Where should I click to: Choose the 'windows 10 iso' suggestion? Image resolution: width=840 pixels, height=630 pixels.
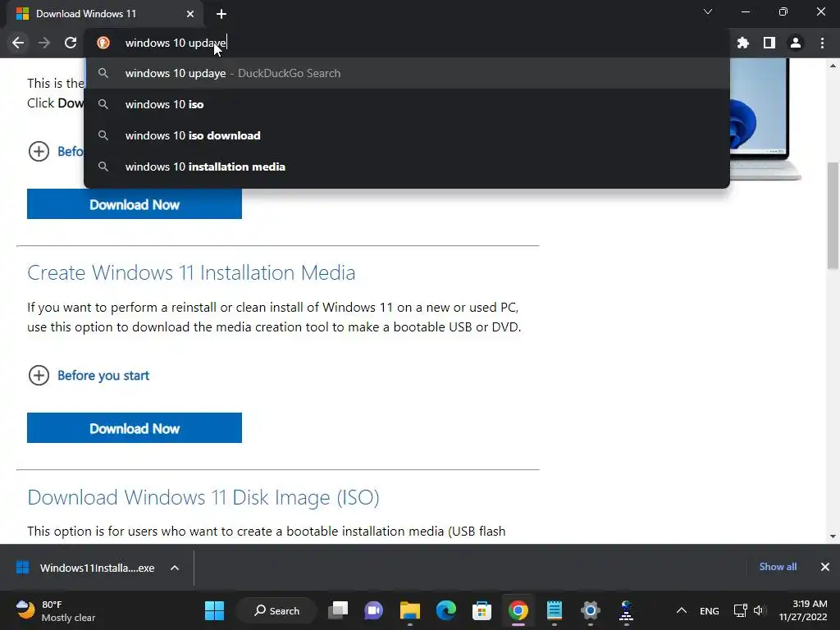407,104
